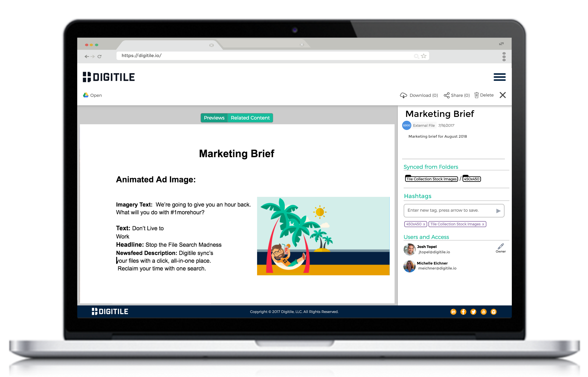Click the Share icon
The height and width of the screenshot is (377, 588).
[446, 95]
